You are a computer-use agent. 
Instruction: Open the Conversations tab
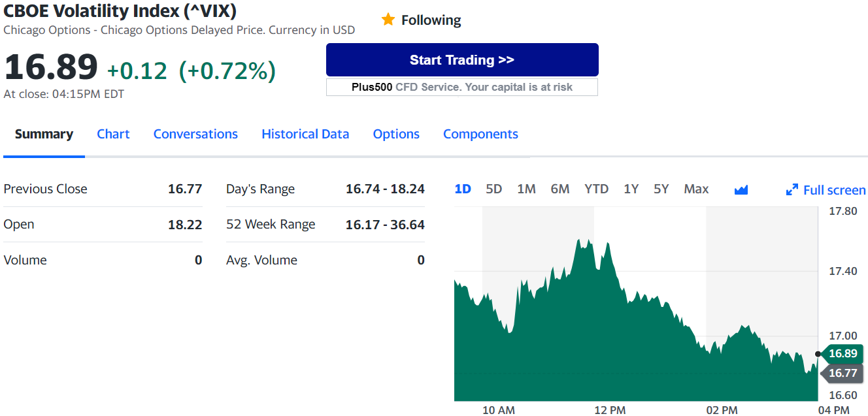[195, 134]
